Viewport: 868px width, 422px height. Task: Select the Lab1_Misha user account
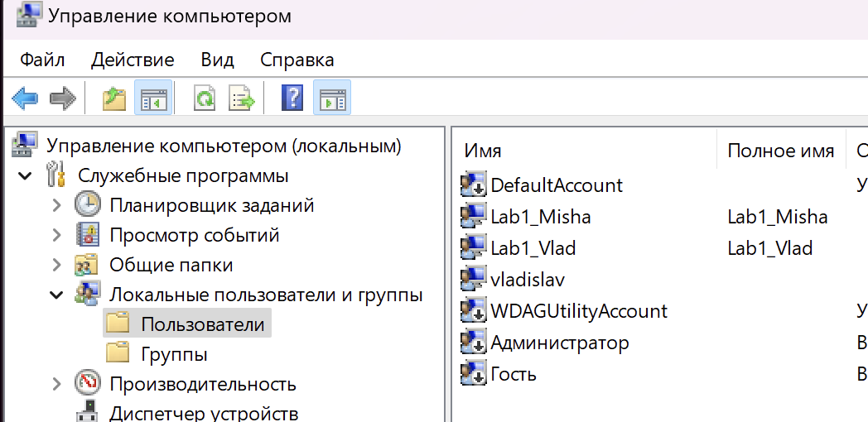pyautogui.click(x=540, y=217)
